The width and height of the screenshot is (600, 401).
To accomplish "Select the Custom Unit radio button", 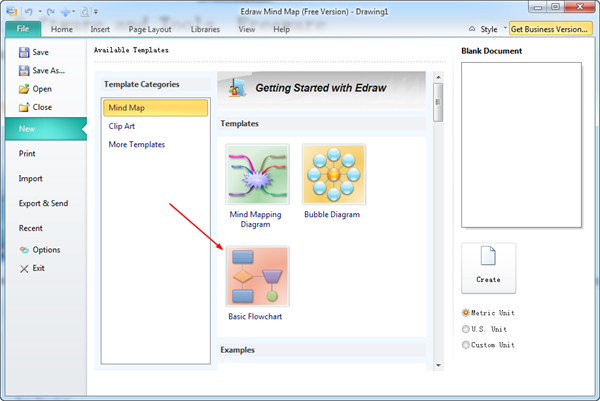I will (465, 345).
